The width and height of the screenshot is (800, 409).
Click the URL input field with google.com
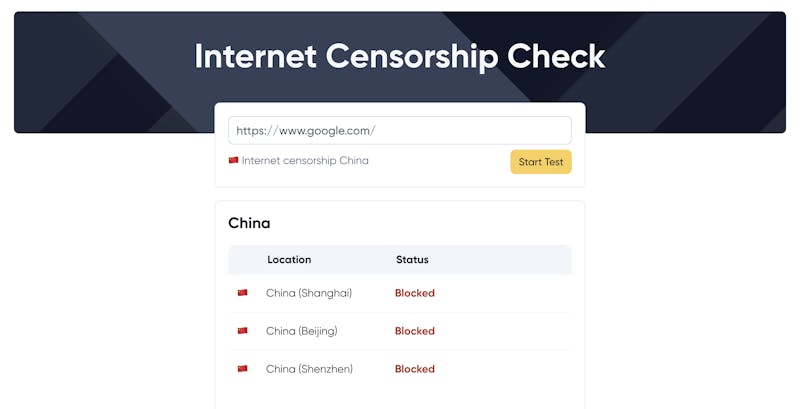coord(399,131)
